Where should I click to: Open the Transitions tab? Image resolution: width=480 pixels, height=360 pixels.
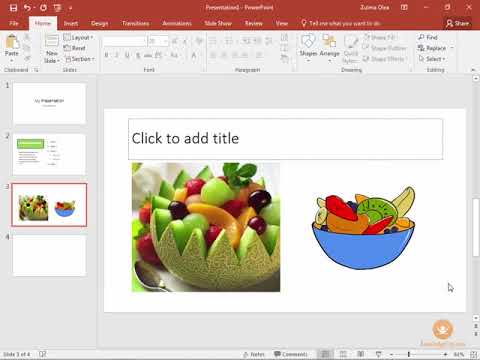pyautogui.click(x=135, y=23)
